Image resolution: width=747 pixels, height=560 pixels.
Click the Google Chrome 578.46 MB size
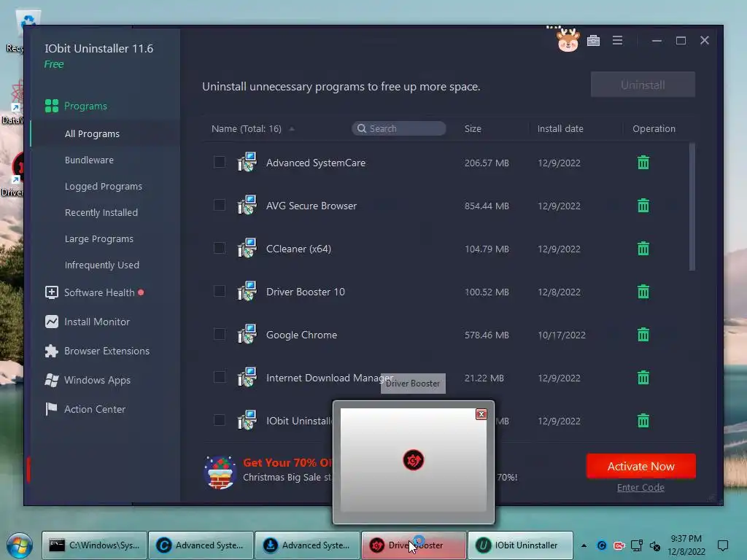click(487, 335)
